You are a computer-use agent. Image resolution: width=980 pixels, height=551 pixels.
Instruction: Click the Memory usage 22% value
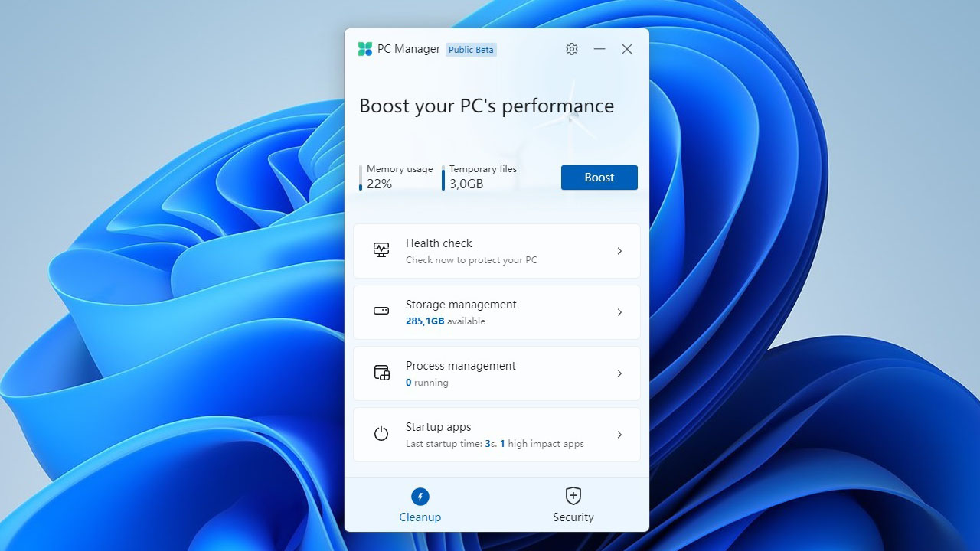tap(379, 184)
